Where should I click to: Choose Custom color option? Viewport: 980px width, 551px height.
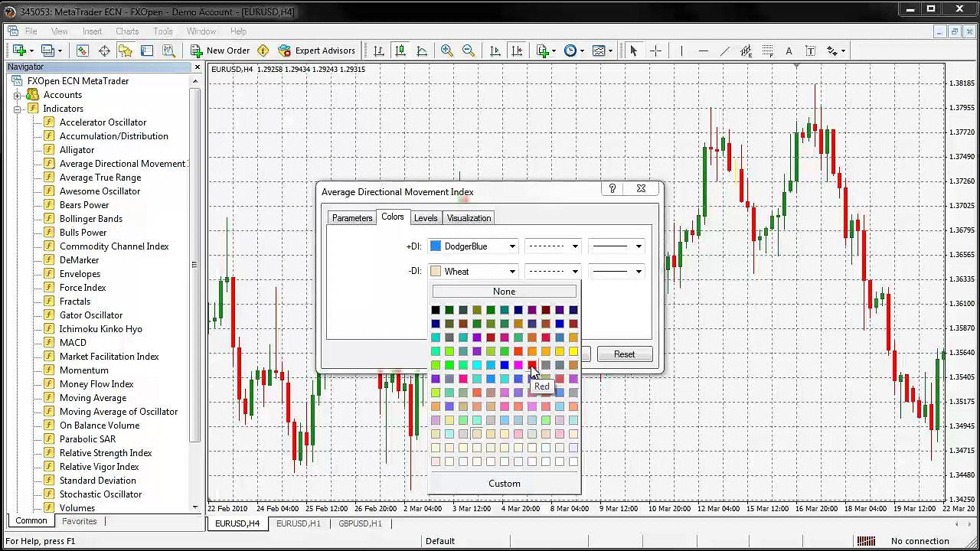(505, 484)
